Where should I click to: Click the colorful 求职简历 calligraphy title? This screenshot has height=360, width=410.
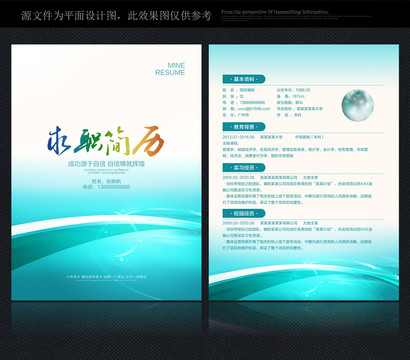(x=106, y=141)
